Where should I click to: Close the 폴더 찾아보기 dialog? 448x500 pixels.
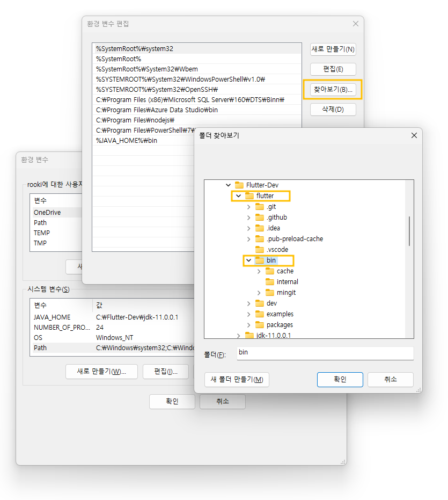(x=414, y=135)
